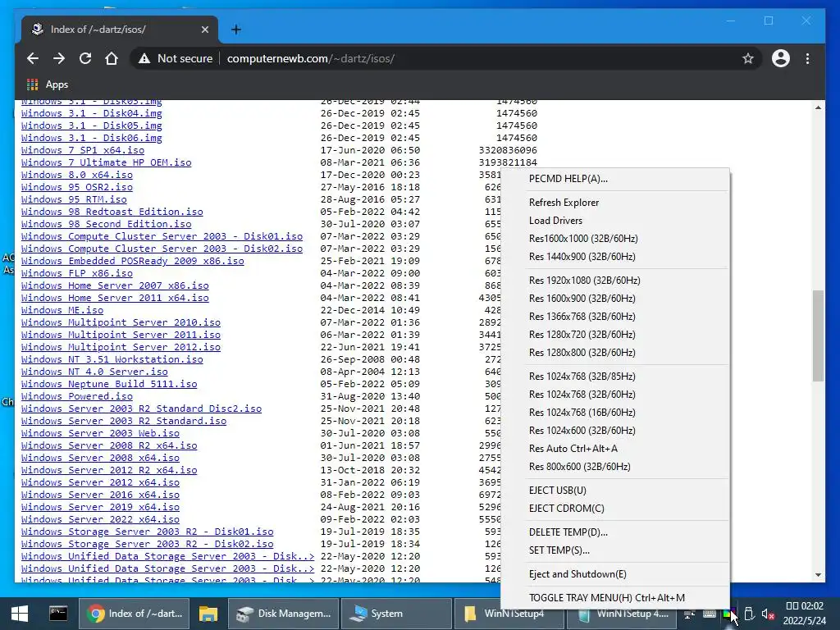Open Windows Storage Server 2003 R2 - Disk01.iso

(x=148, y=532)
